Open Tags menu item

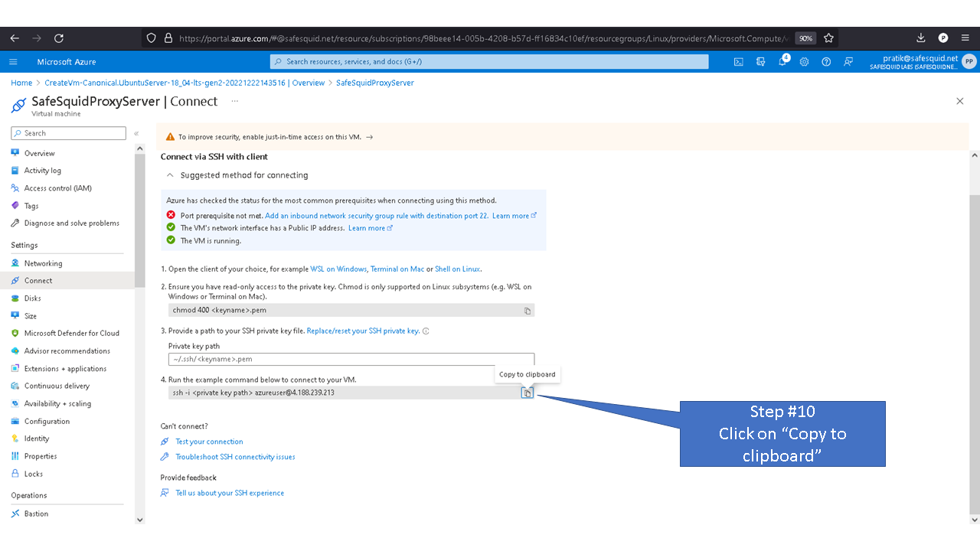click(x=31, y=206)
